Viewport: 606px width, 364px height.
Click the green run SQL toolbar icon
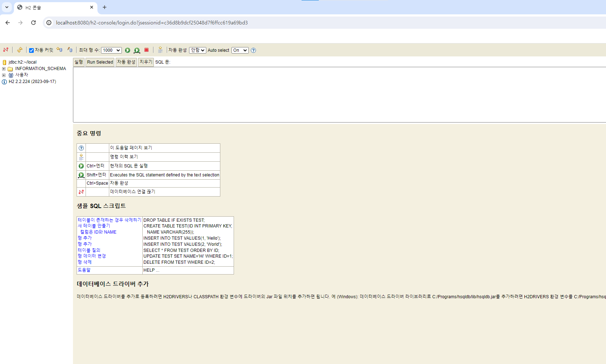[128, 50]
